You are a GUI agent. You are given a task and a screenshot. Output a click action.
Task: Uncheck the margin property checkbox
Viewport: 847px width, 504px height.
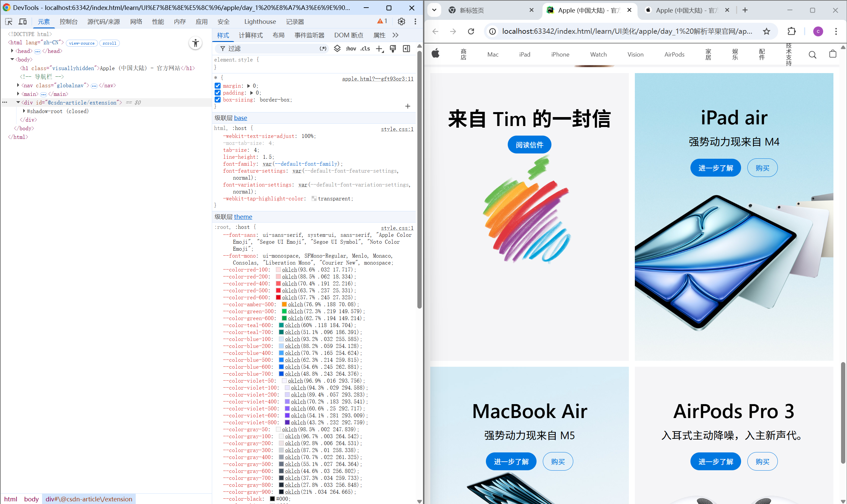point(217,86)
